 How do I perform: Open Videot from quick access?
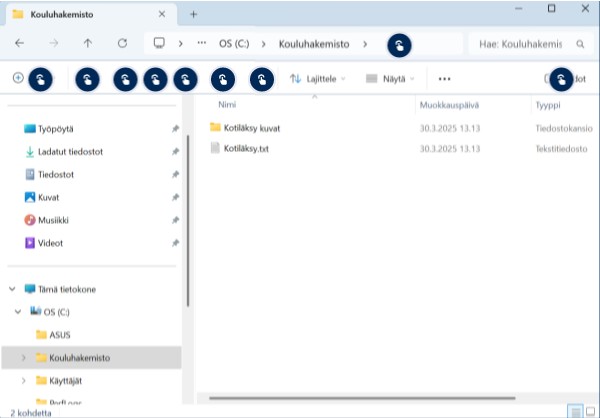point(51,243)
